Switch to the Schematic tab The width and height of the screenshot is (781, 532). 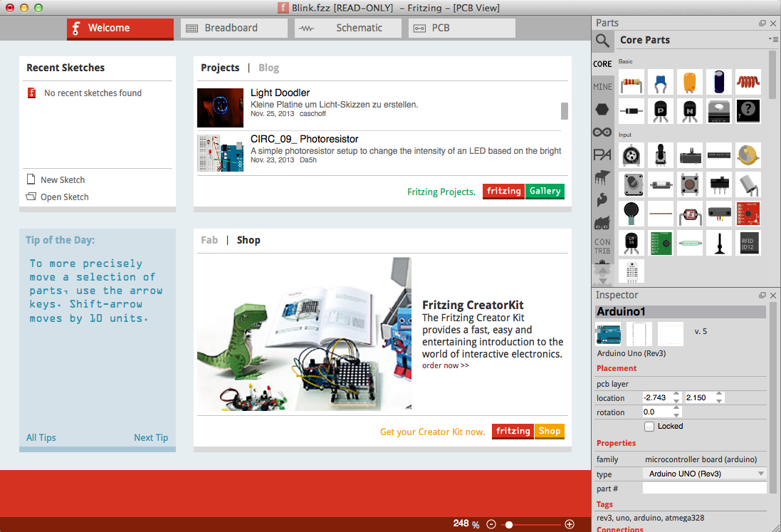[347, 28]
